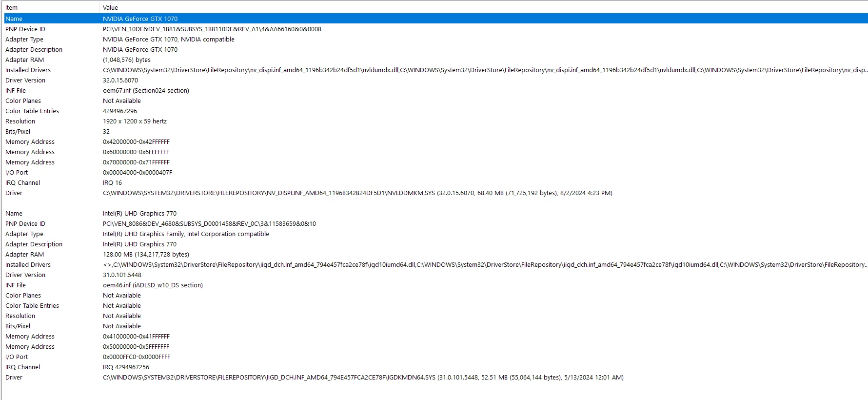Image resolution: width=868 pixels, height=400 pixels.
Task: Select the Driver Version 31.0.101.5448 row
Action: click(436, 275)
